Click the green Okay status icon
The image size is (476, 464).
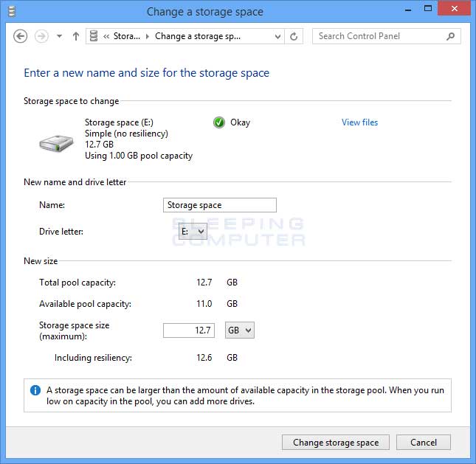219,122
